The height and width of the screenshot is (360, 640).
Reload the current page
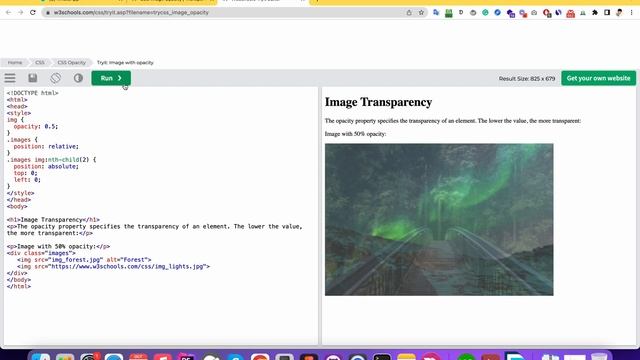33,13
